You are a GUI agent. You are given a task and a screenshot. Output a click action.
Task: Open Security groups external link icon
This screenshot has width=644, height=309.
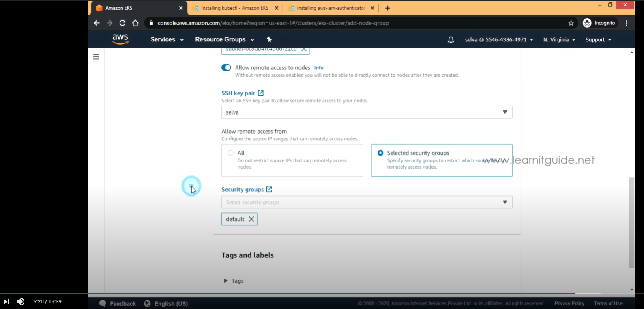click(269, 190)
